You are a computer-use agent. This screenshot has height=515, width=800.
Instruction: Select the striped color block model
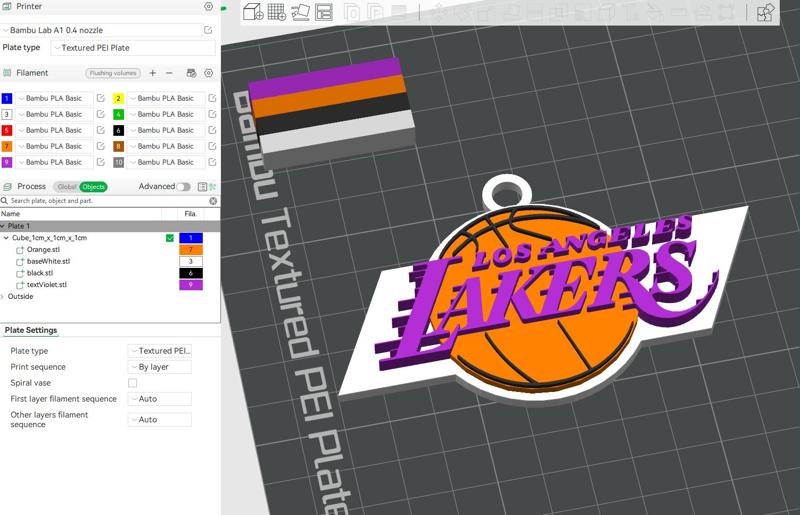point(332,113)
